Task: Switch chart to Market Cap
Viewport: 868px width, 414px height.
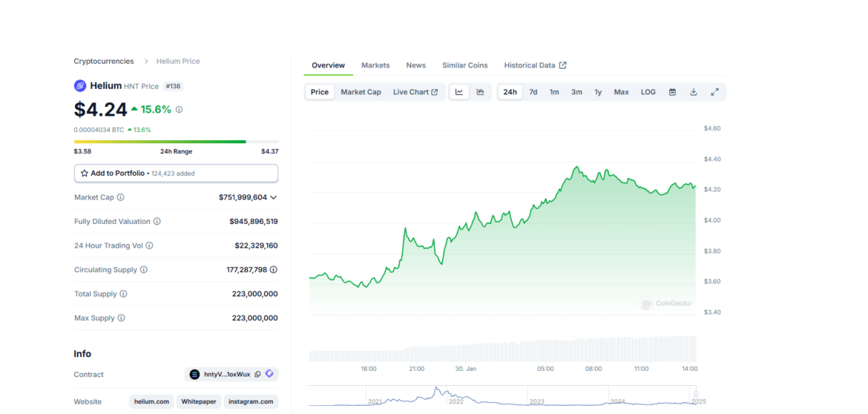Action: (361, 92)
